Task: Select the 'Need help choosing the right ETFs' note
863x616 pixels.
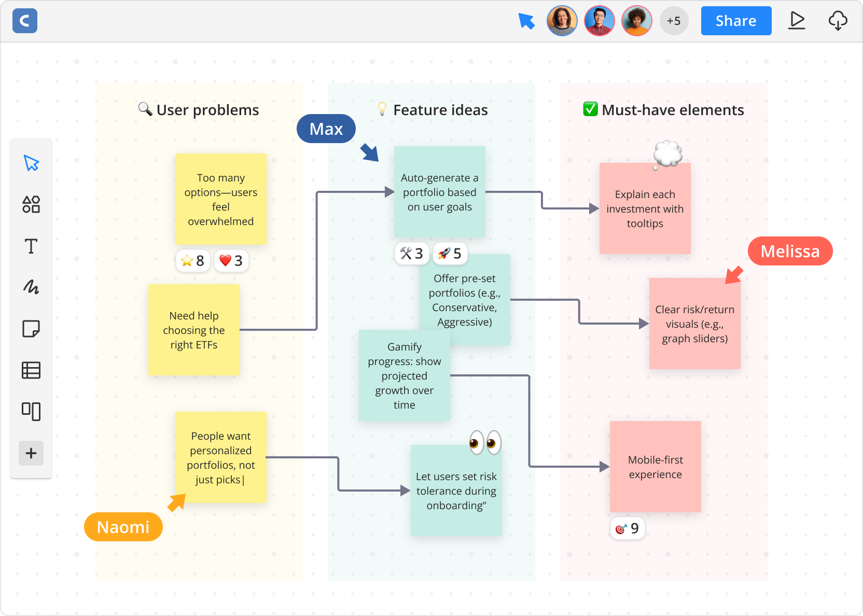Action: tap(193, 330)
